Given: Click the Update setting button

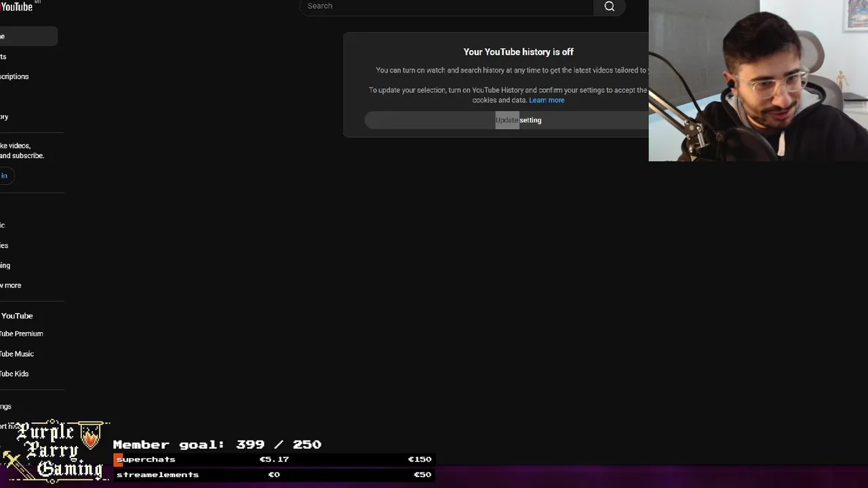Looking at the screenshot, I should pos(507,120).
